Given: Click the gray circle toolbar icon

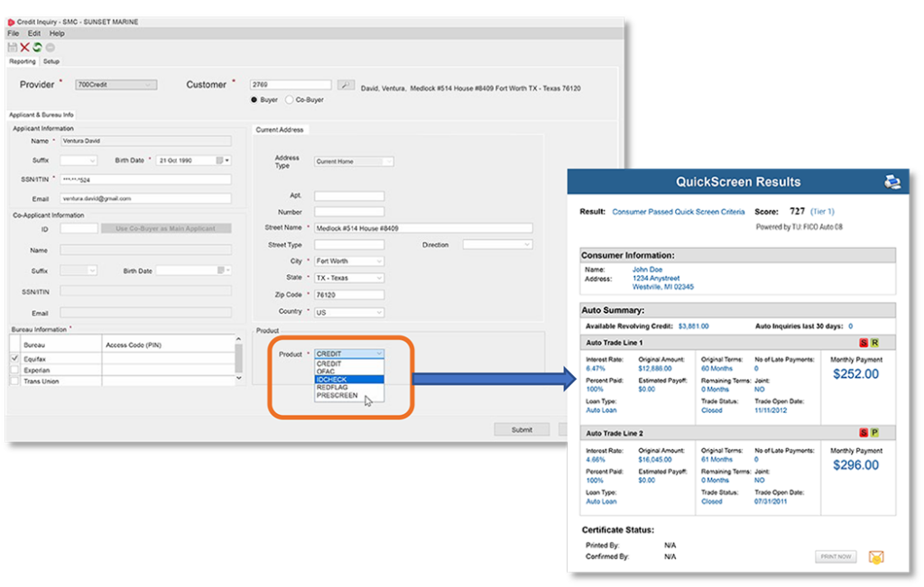Looking at the screenshot, I should click(x=50, y=47).
